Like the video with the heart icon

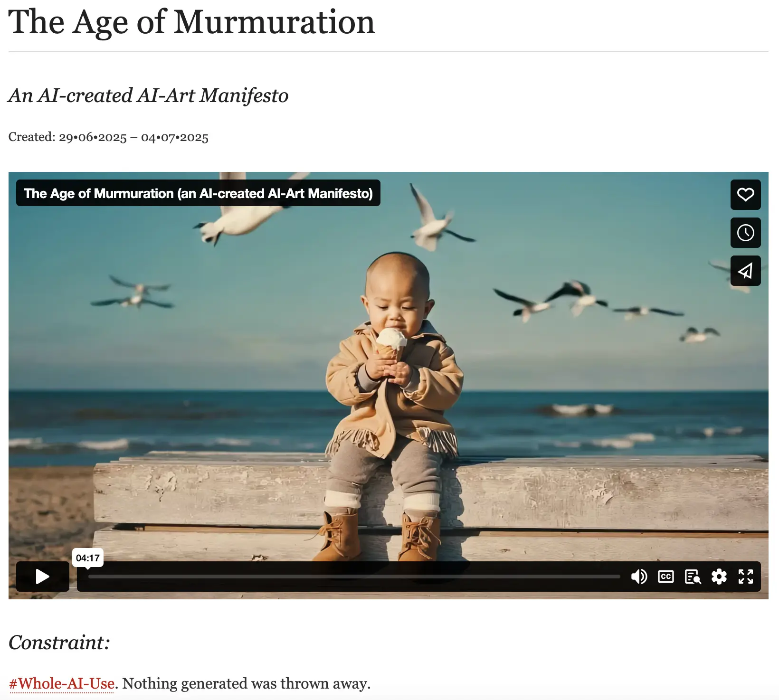tap(745, 195)
